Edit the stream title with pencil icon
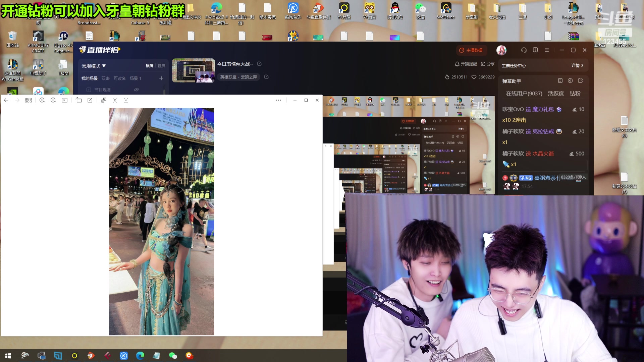Image resolution: width=644 pixels, height=362 pixels. click(x=259, y=64)
